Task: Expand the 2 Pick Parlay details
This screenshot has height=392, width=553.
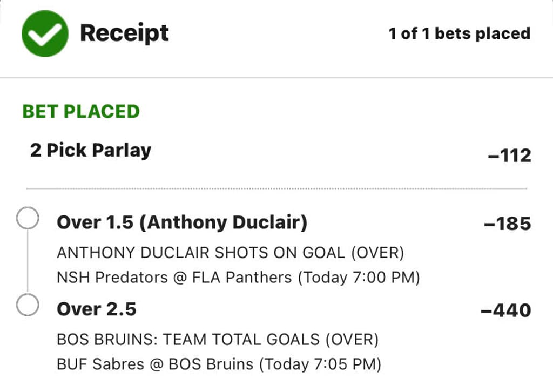Action: point(90,151)
